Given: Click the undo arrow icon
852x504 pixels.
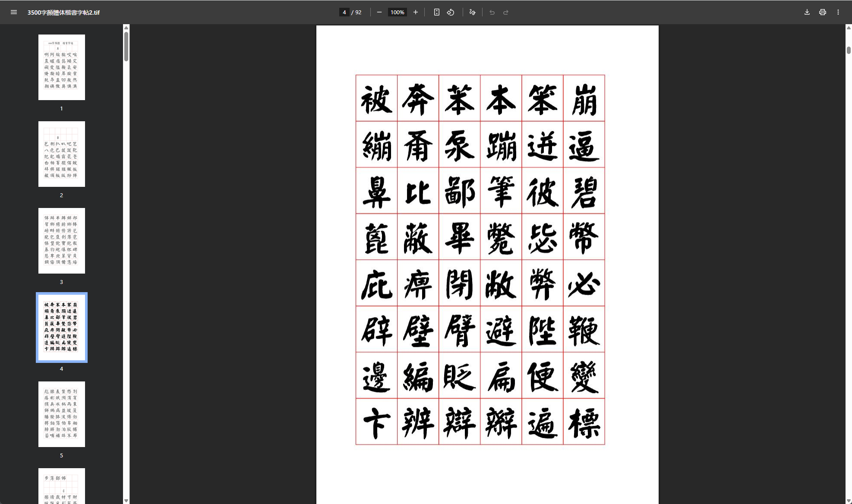Looking at the screenshot, I should pyautogui.click(x=492, y=12).
